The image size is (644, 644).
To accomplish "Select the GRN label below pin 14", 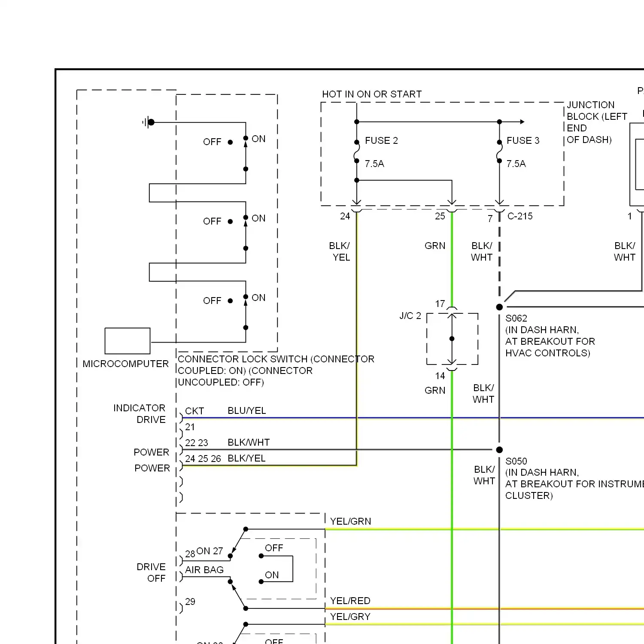I will [435, 390].
